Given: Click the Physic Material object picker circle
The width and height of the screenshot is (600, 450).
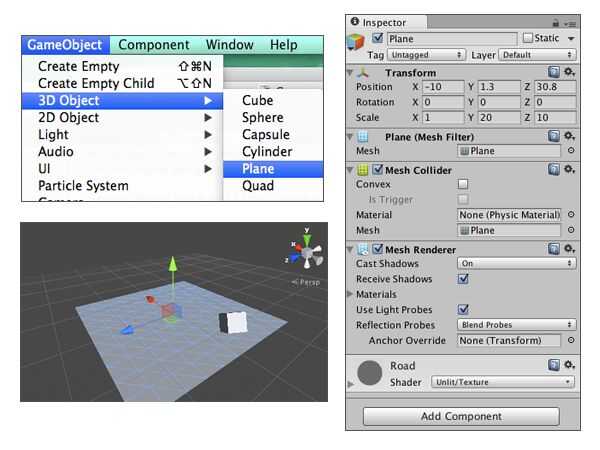Looking at the screenshot, I should point(571,215).
